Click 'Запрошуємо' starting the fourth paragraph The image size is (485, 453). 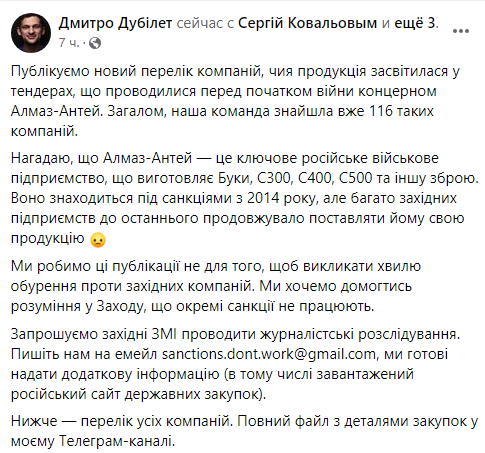click(54, 334)
